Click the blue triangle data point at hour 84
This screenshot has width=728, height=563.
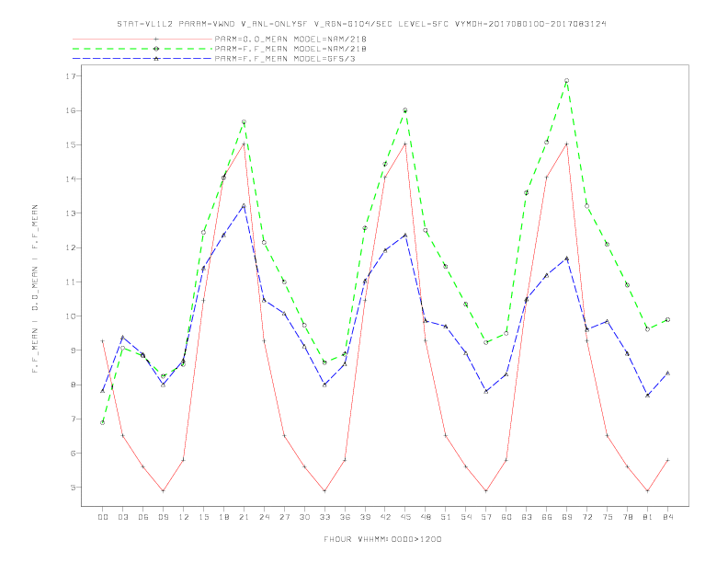667,373
